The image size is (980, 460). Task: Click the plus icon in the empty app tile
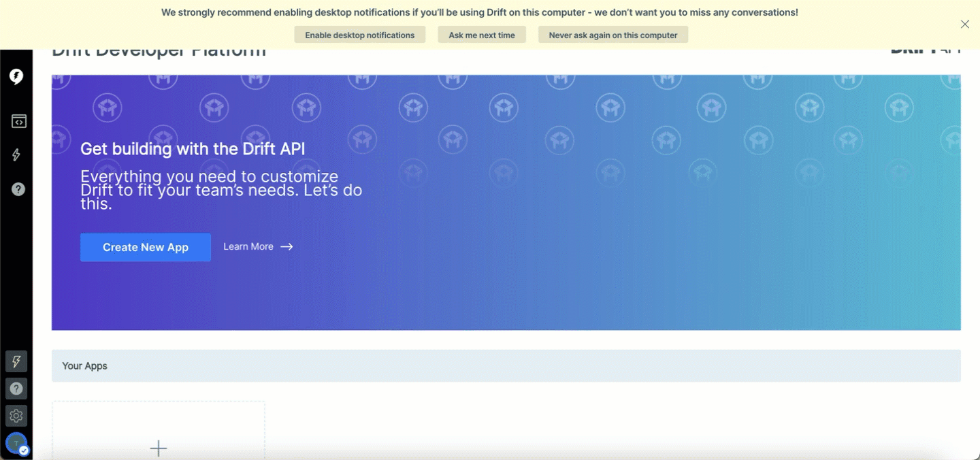point(158,448)
